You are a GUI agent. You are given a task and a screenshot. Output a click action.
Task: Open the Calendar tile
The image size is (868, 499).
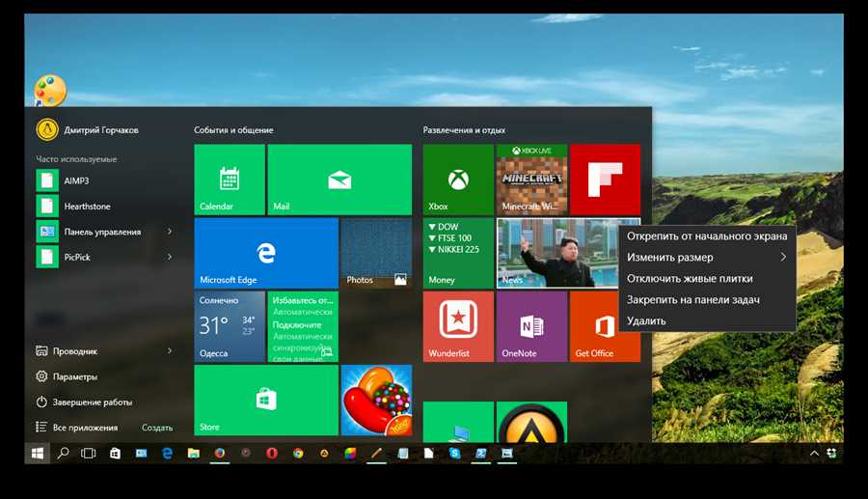[230, 180]
